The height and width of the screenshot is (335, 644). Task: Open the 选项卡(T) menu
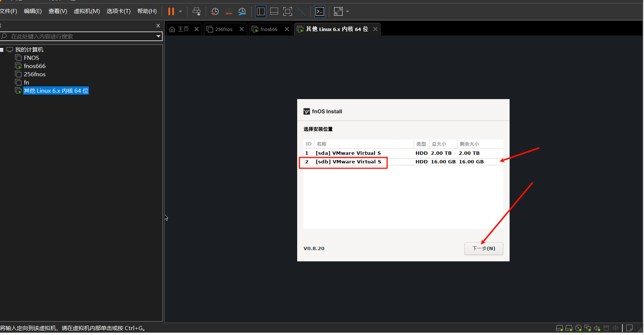(119, 11)
